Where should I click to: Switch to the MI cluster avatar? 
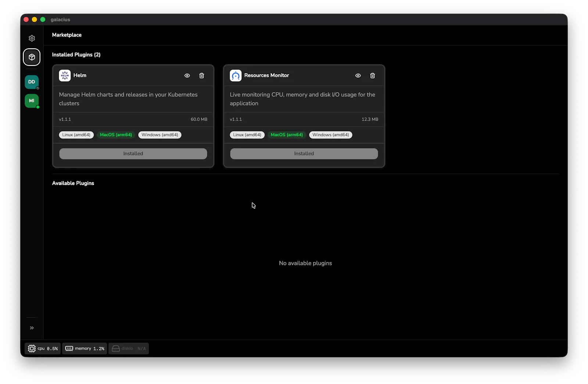click(32, 101)
